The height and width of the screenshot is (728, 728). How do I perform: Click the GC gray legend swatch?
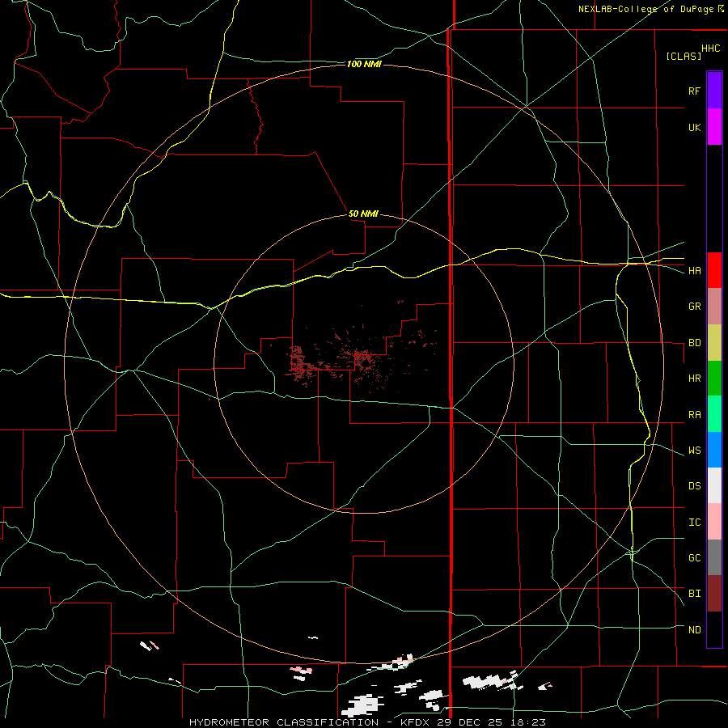click(x=714, y=557)
